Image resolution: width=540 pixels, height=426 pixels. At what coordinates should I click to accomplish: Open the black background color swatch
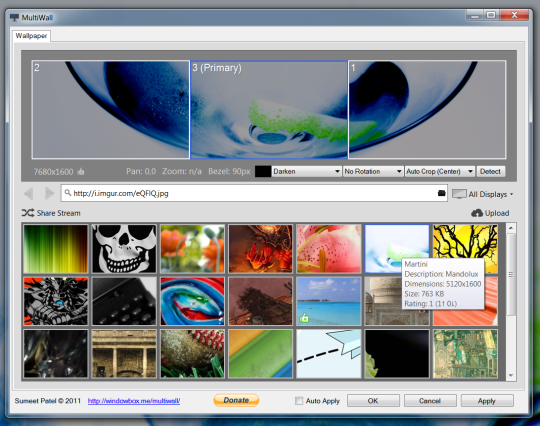pyautogui.click(x=263, y=171)
